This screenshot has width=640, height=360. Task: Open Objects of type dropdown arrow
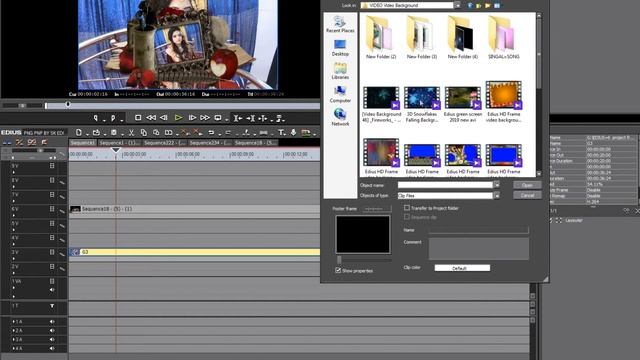[496, 196]
